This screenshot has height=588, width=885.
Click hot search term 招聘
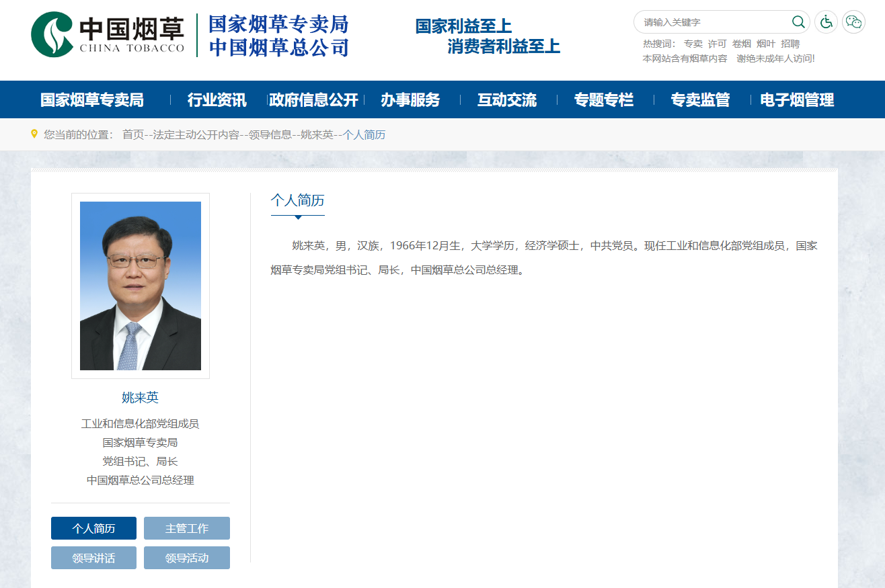(790, 44)
